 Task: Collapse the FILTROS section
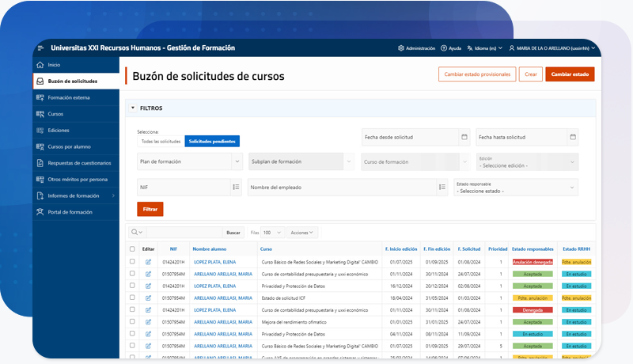click(x=133, y=108)
